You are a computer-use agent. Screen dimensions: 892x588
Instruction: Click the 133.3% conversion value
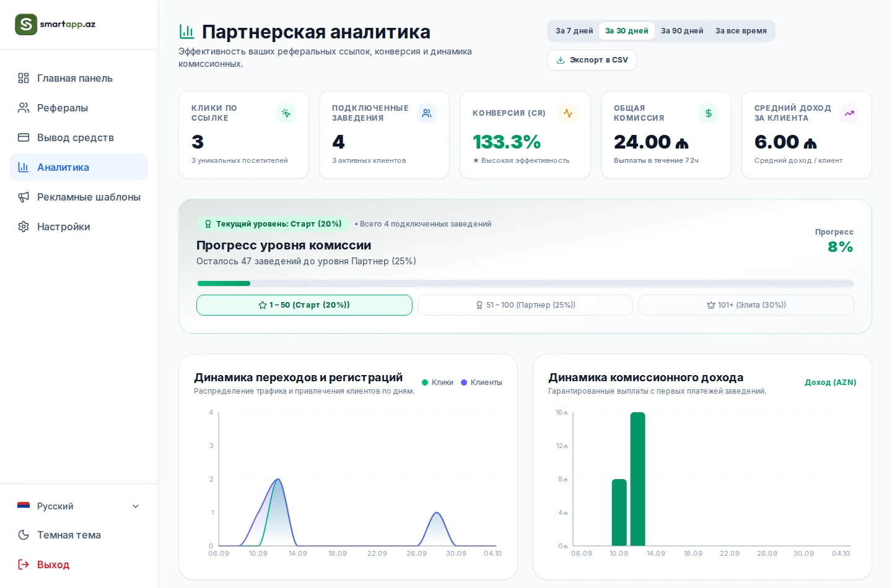[x=507, y=142]
